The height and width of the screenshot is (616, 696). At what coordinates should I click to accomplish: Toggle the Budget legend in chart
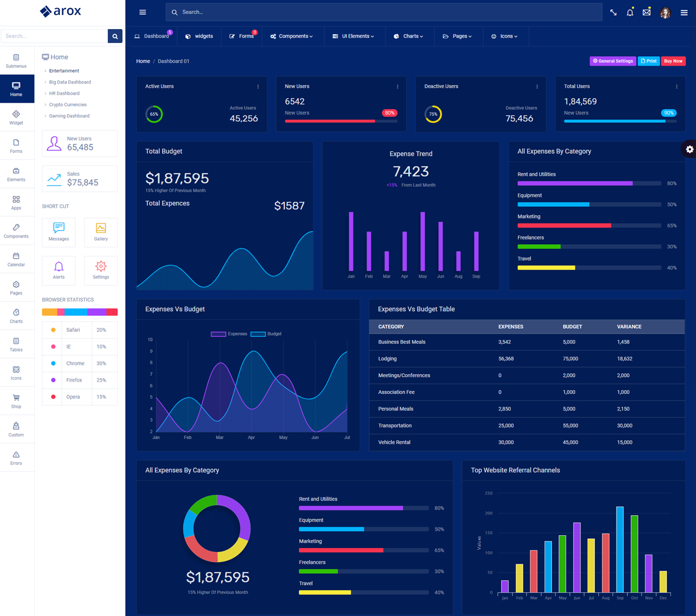click(266, 334)
